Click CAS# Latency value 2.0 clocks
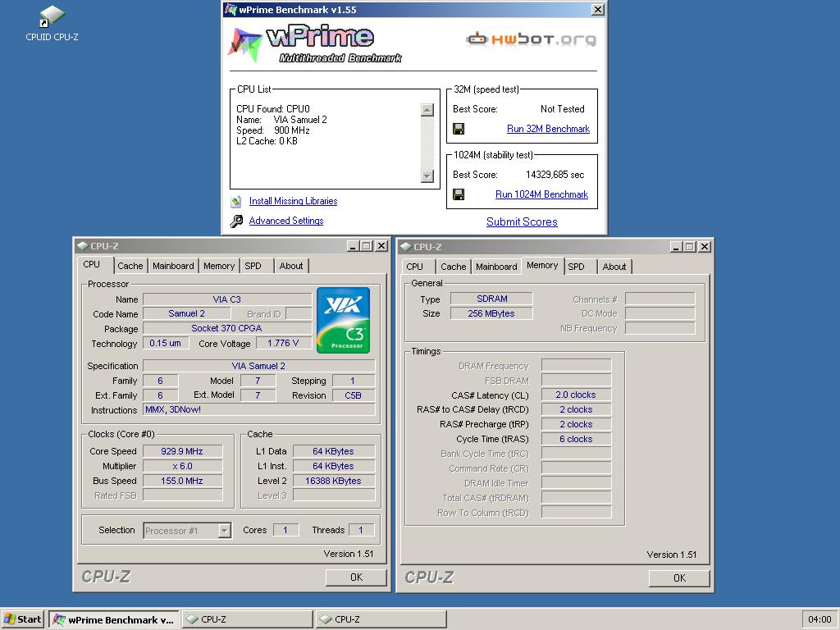 (x=576, y=395)
